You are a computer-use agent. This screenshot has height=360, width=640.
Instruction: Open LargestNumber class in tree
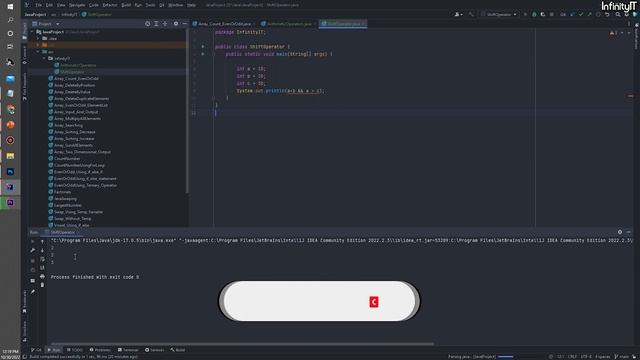(x=65, y=205)
